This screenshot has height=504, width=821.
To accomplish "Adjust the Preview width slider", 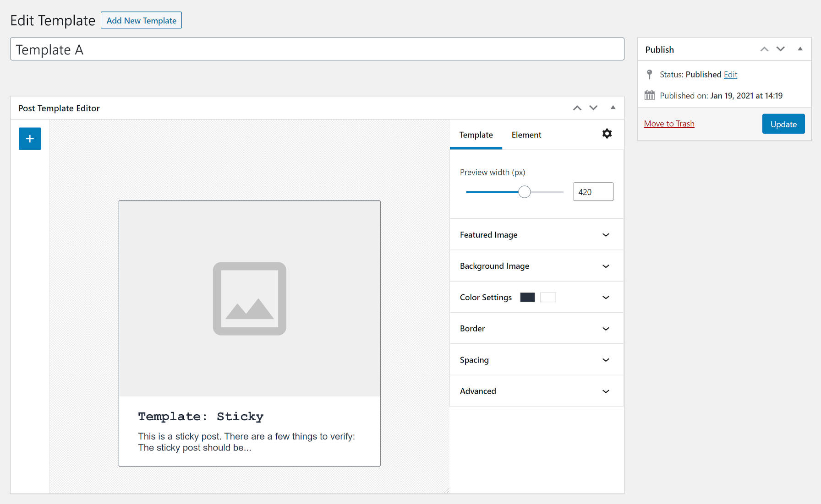I will coord(524,191).
